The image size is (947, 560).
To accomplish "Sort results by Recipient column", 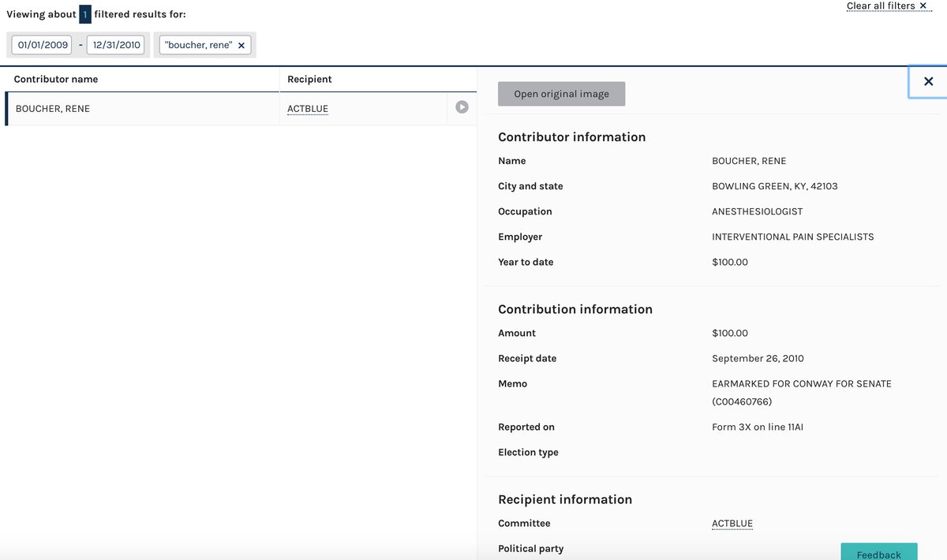I will coord(309,79).
